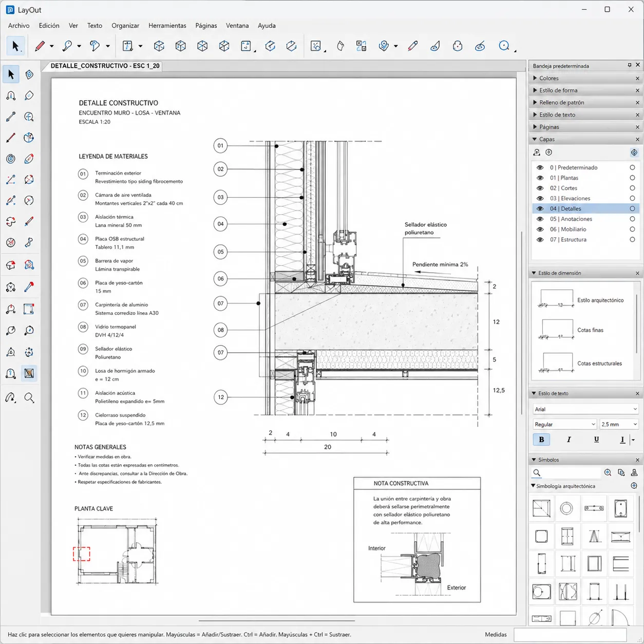Toggle underline text formatting
Image resolution: width=644 pixels, height=644 pixels.
coord(596,440)
